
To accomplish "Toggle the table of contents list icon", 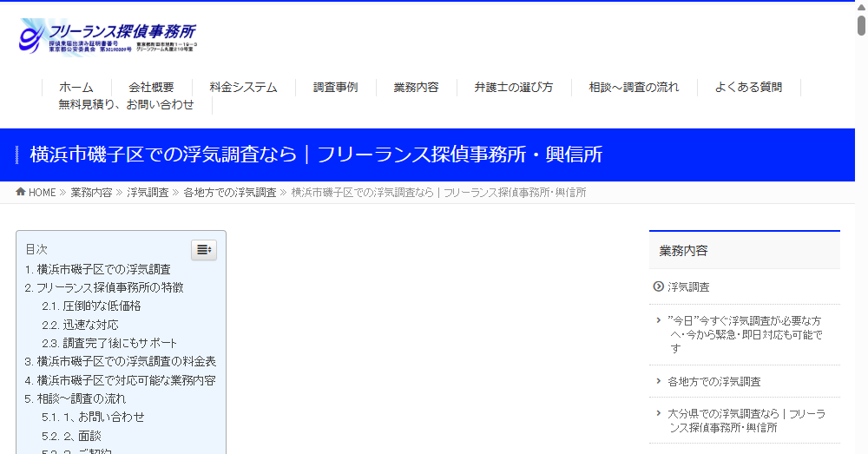I will pyautogui.click(x=203, y=250).
